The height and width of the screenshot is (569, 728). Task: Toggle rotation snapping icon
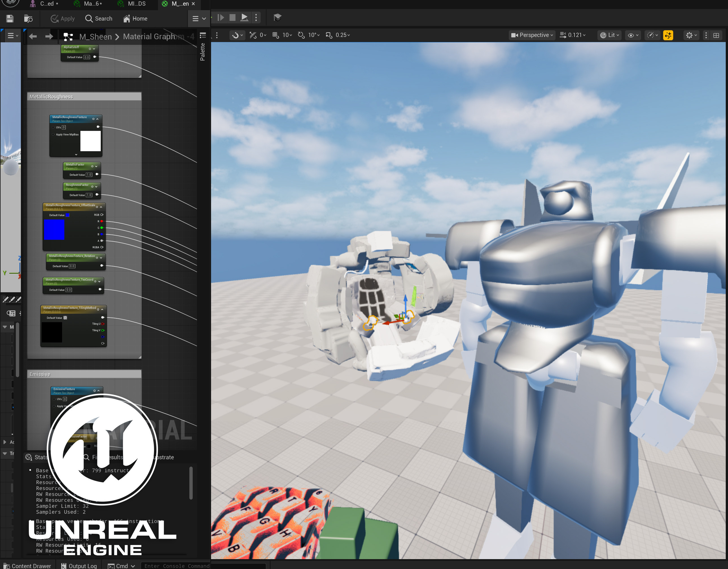click(301, 35)
